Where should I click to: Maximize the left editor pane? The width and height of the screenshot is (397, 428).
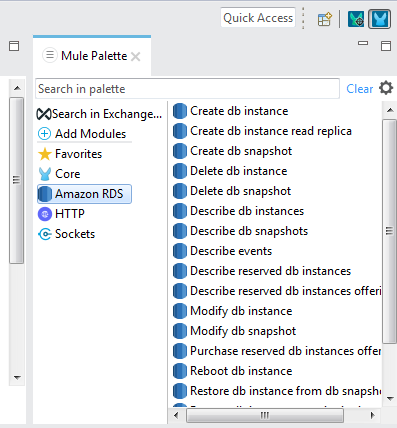click(x=14, y=46)
